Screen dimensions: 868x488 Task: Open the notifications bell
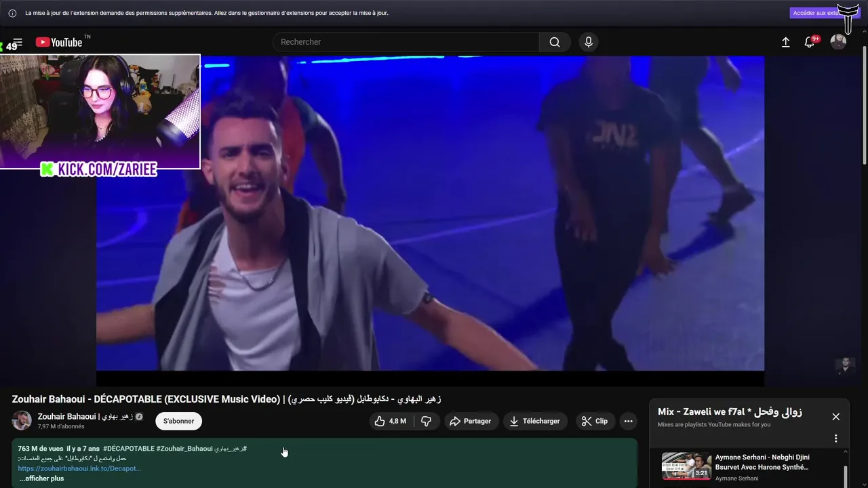809,42
